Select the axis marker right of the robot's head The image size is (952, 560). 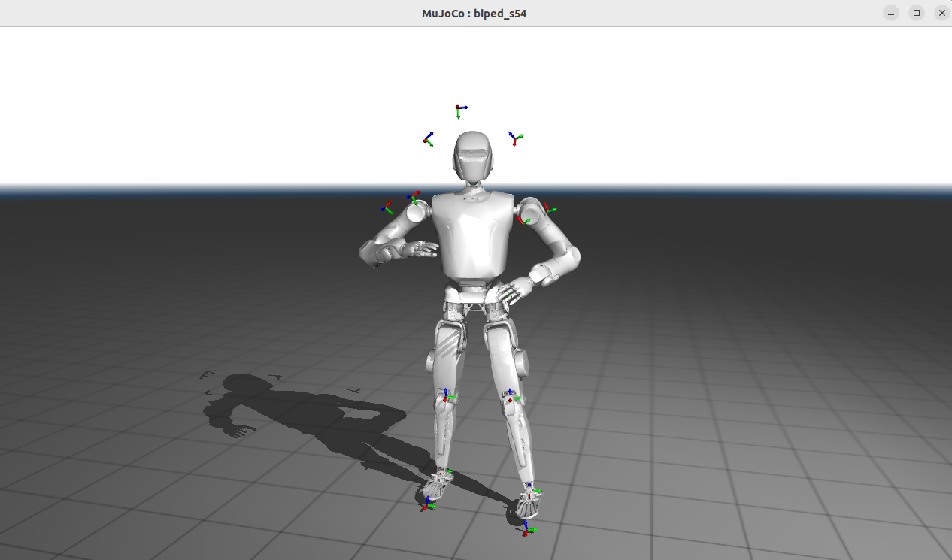point(514,138)
